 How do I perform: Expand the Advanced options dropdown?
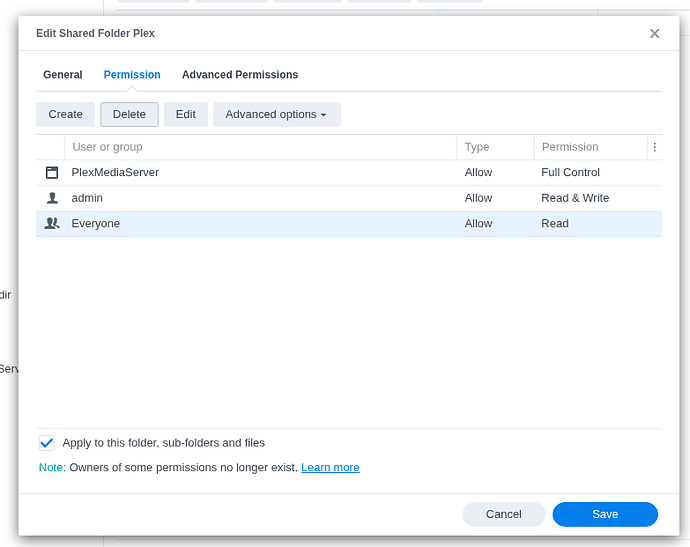coord(277,114)
